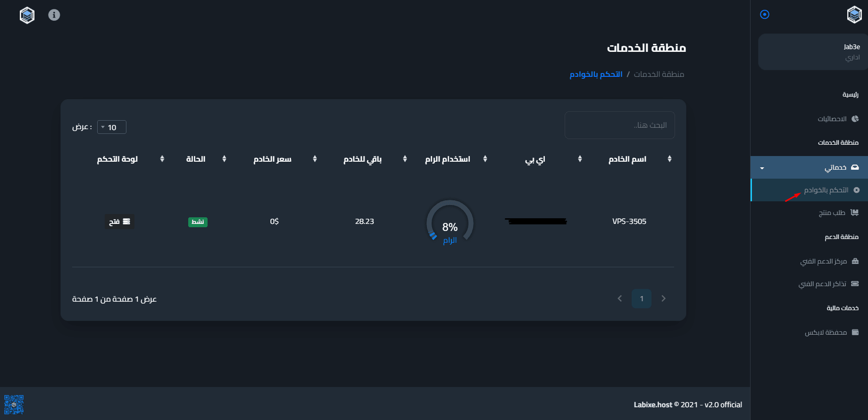Viewport: 868px width, 420px height.
Task: Click the ticket icon beside تذاكر الدعم الفني
Action: click(855, 284)
